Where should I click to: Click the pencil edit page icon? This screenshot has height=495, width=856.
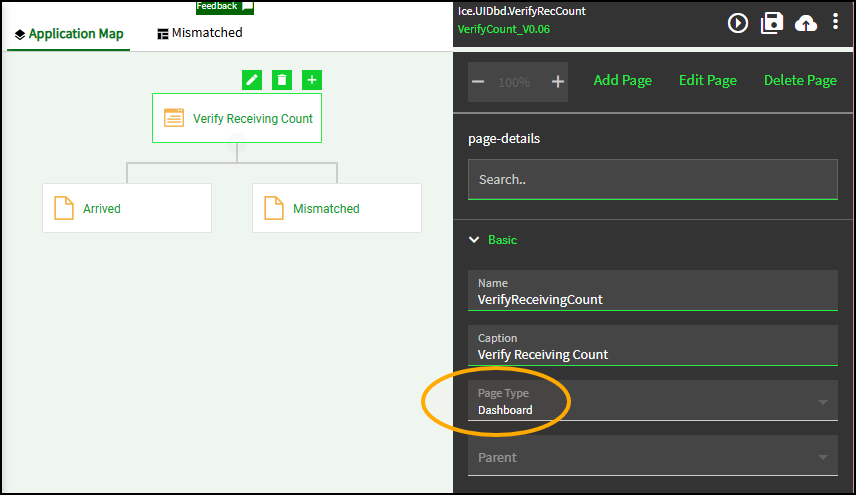point(252,80)
